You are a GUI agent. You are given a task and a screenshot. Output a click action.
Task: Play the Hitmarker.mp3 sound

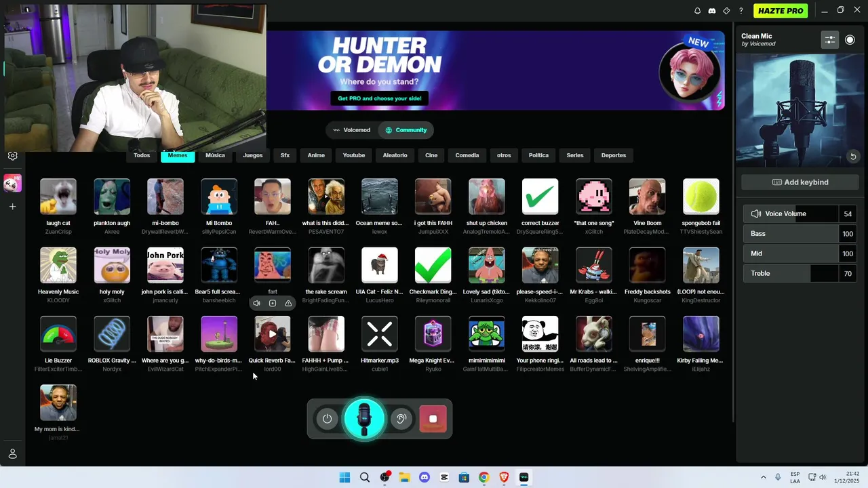click(380, 334)
